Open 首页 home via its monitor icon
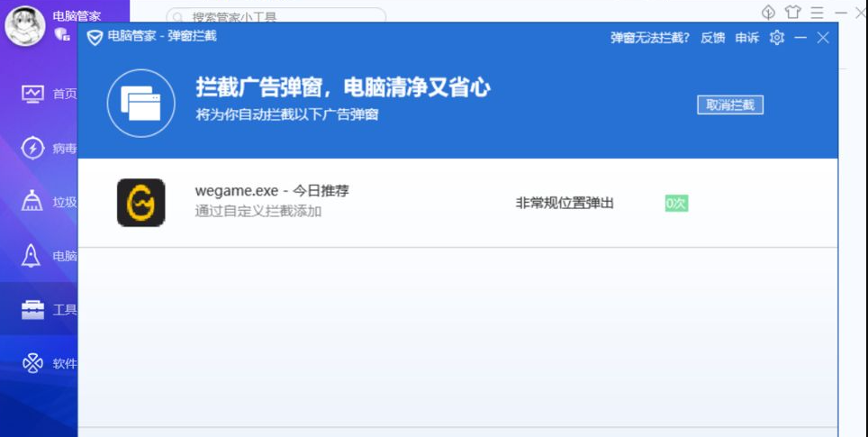Image resolution: width=868 pixels, height=437 pixels. coord(32,94)
